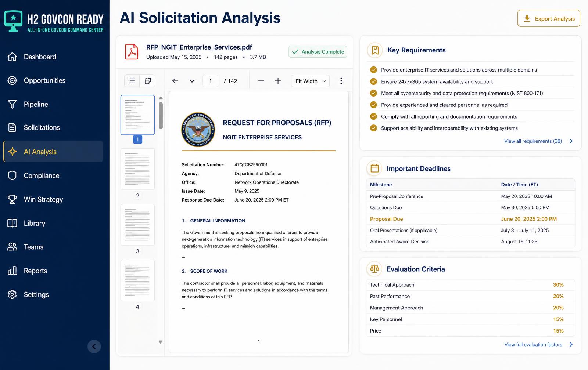Click the thumbnail scroll down arrow
This screenshot has width=588, height=370.
pyautogui.click(x=161, y=342)
